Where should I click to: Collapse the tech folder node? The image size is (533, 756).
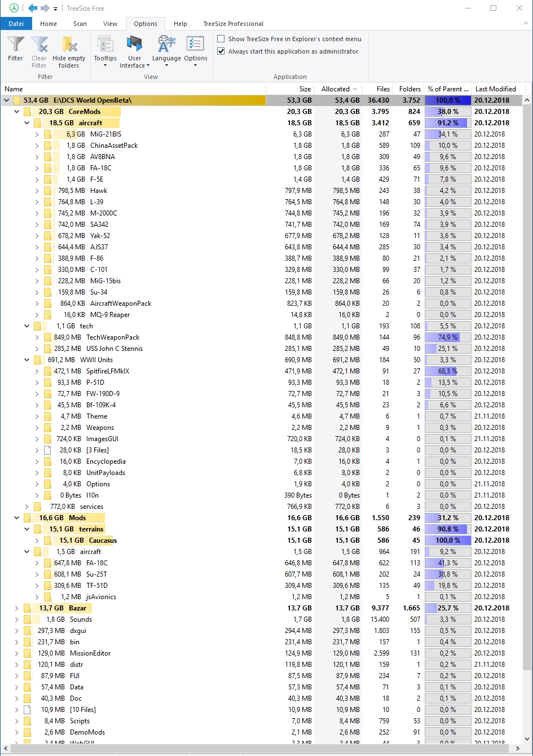click(x=27, y=326)
